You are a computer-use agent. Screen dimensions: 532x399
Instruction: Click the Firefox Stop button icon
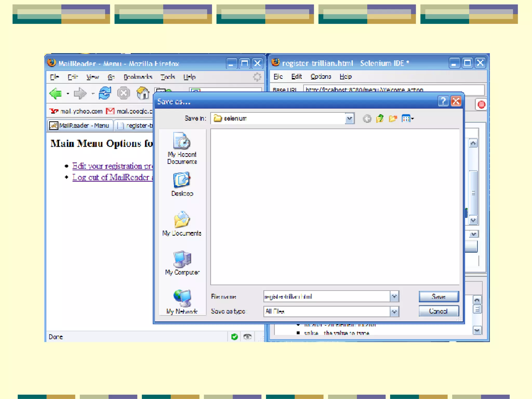click(x=124, y=94)
